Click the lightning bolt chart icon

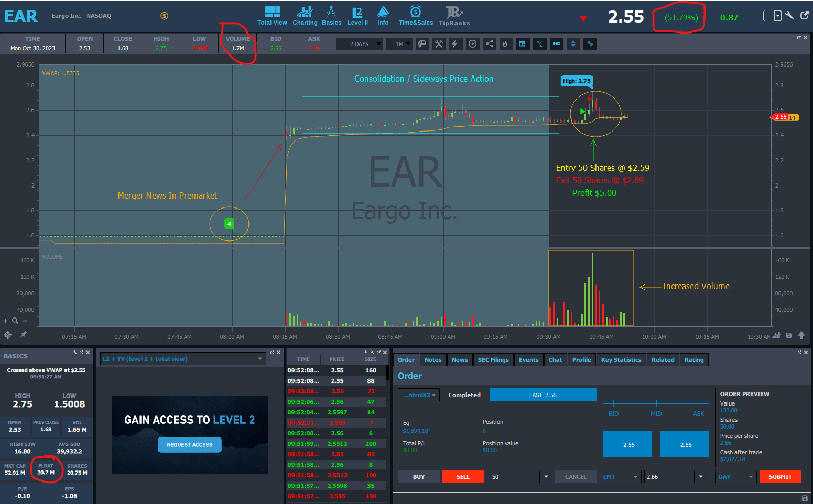point(454,44)
